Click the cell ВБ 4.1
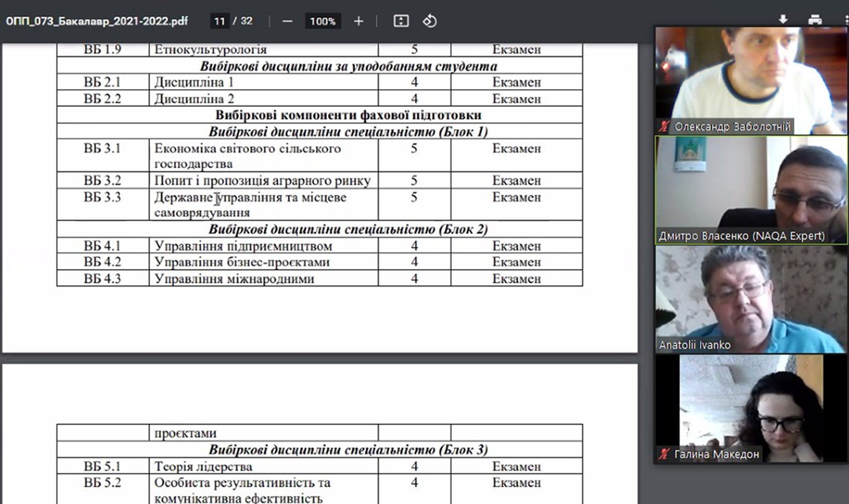This screenshot has width=849, height=504. [x=102, y=246]
